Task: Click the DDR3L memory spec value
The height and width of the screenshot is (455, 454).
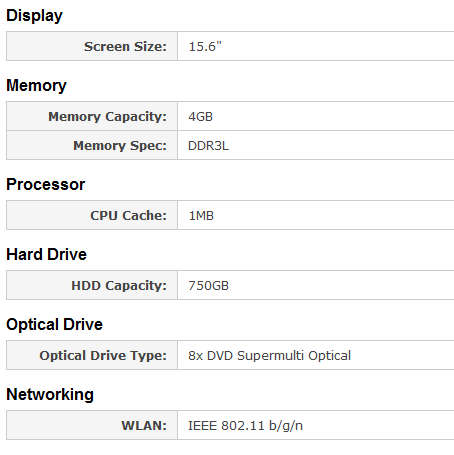Action: [208, 146]
